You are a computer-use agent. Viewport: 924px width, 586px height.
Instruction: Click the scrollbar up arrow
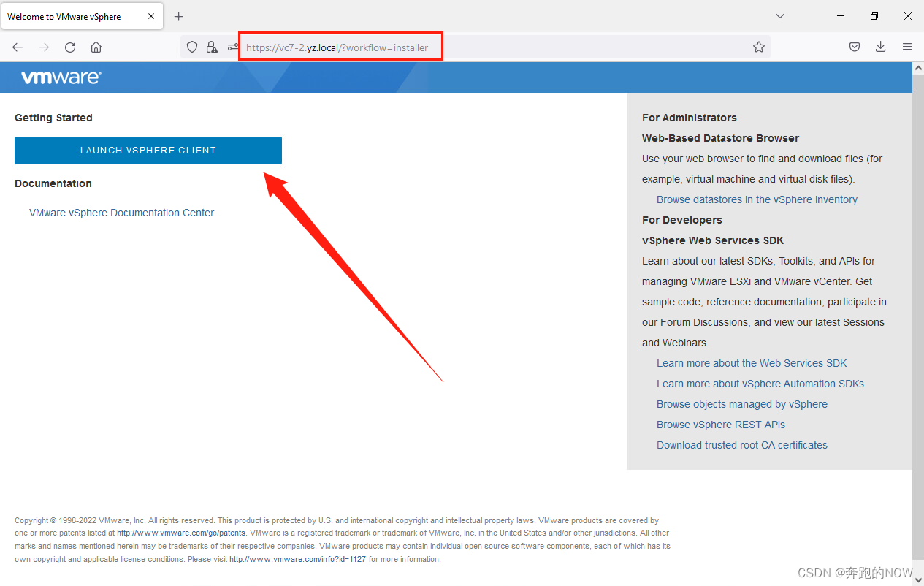click(x=918, y=68)
